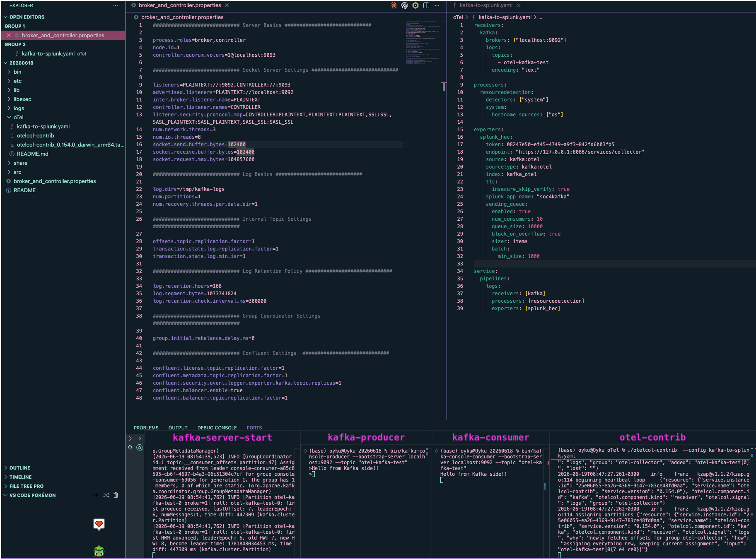Expand the Outline section
The height and width of the screenshot is (559, 756).
pyautogui.click(x=5, y=467)
